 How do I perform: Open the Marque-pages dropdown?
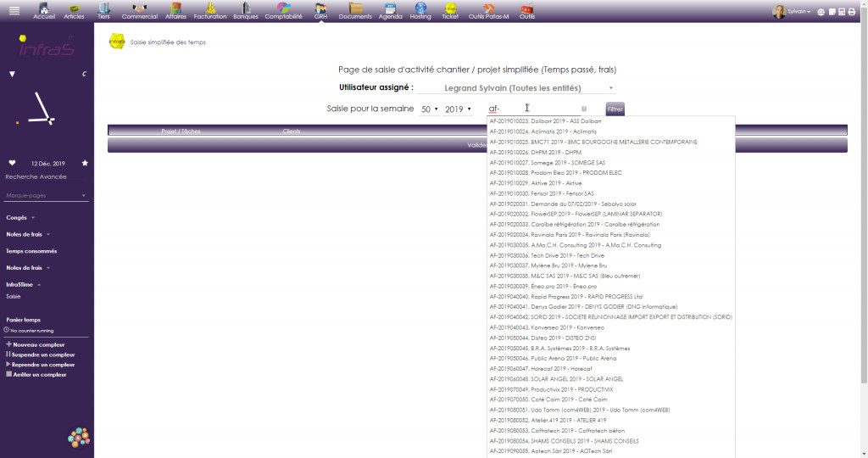tap(46, 195)
